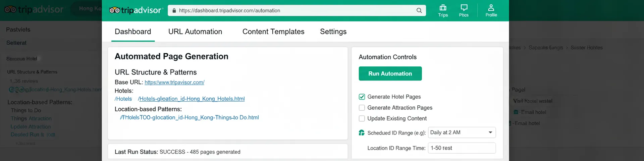
Task: Click the Location ID Range Time field
Action: [462, 148]
